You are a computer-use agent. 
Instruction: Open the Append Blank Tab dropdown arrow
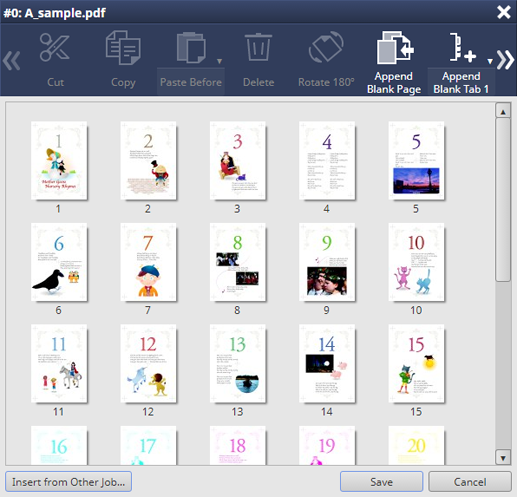pyautogui.click(x=490, y=61)
